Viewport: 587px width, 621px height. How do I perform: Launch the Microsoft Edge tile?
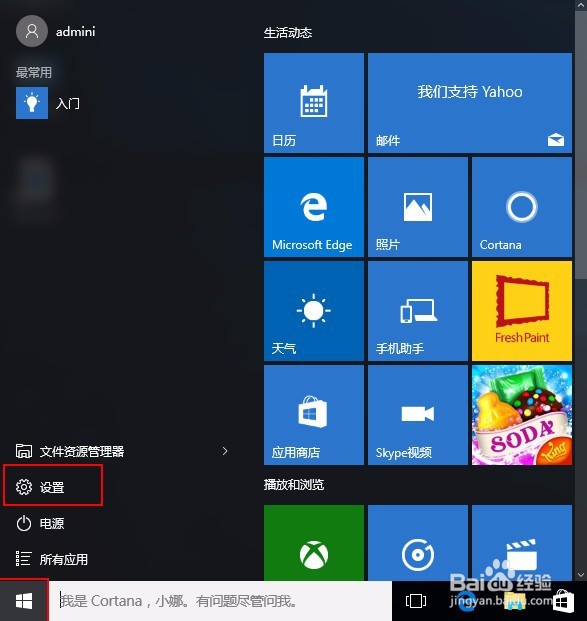(x=314, y=207)
